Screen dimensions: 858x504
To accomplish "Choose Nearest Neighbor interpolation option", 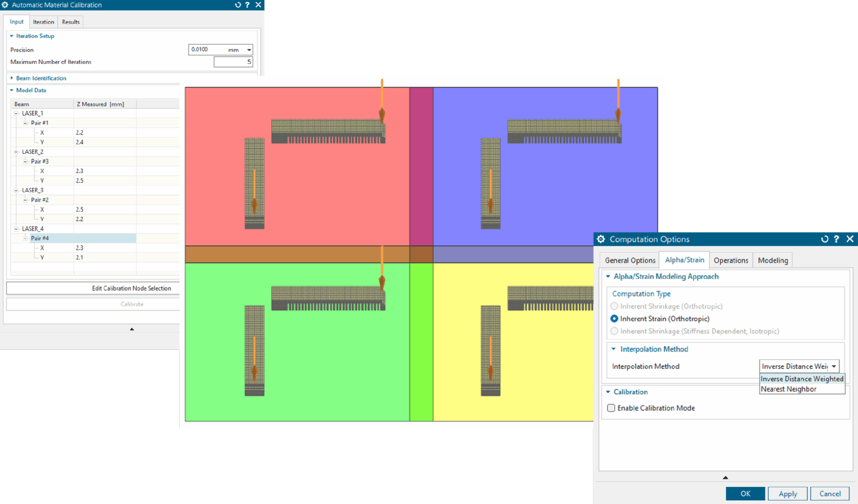I will tap(788, 389).
